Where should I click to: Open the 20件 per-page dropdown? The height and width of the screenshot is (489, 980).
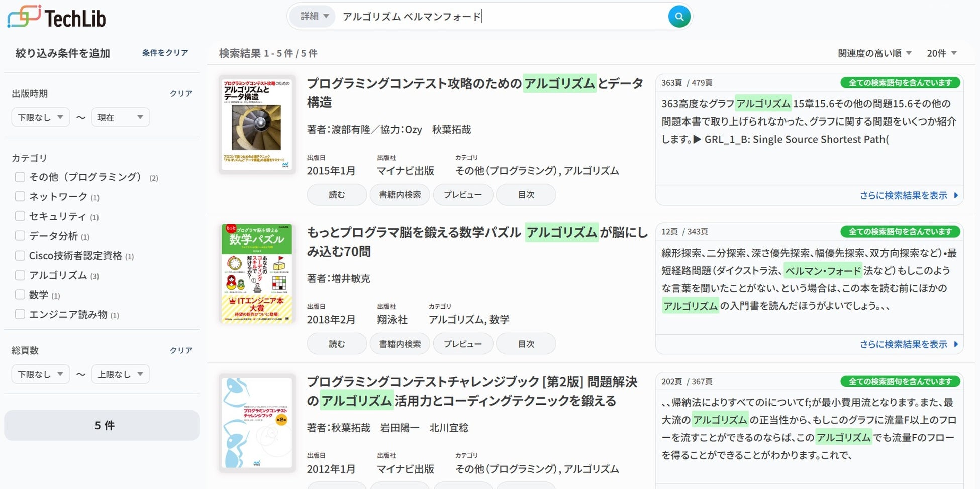point(942,53)
